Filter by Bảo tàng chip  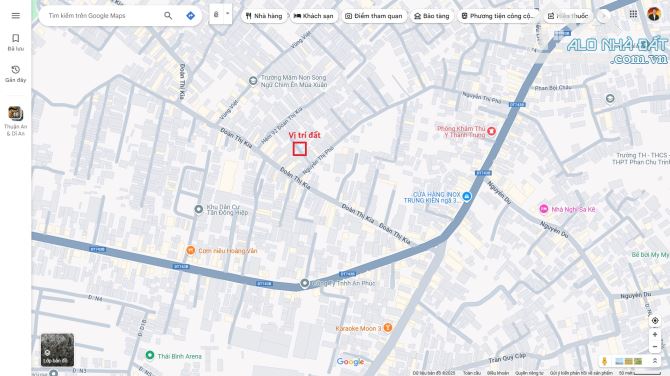point(432,16)
